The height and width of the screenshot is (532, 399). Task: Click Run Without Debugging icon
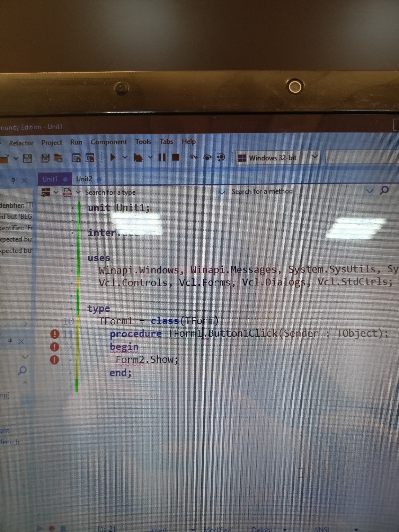(138, 158)
